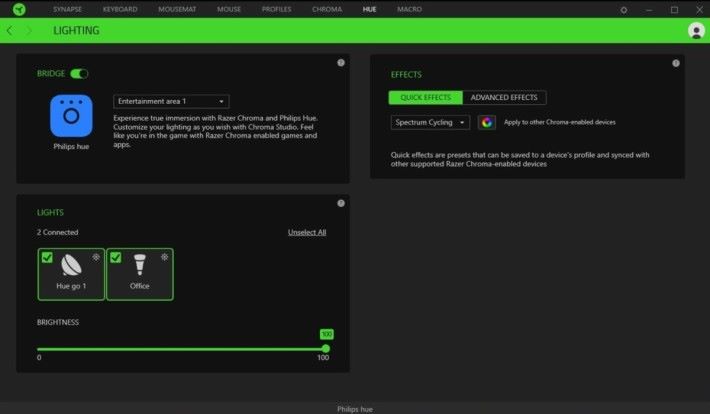Select Quick Effects button
The width and height of the screenshot is (710, 414).
(426, 98)
